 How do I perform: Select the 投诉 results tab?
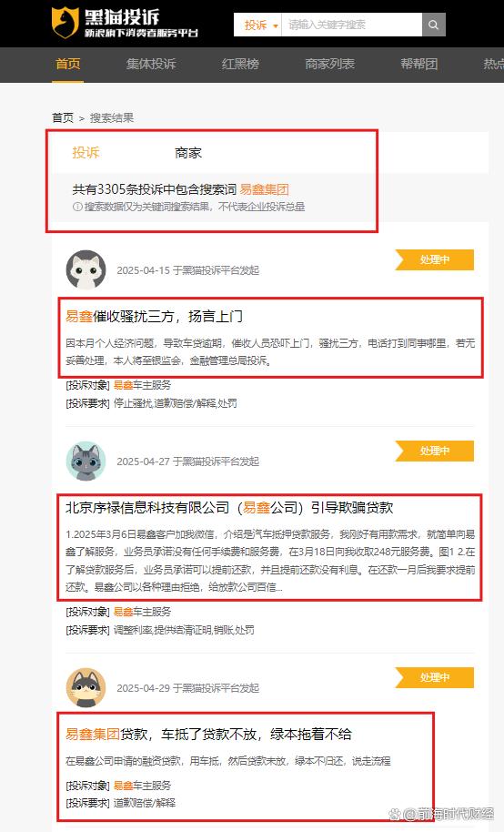pyautogui.click(x=86, y=153)
